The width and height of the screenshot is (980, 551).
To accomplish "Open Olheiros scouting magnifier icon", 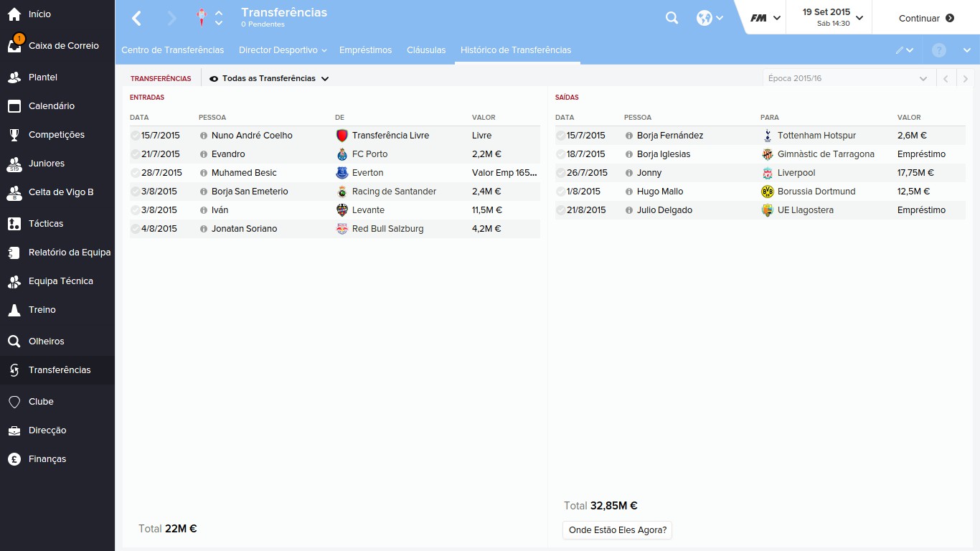I will coord(14,342).
